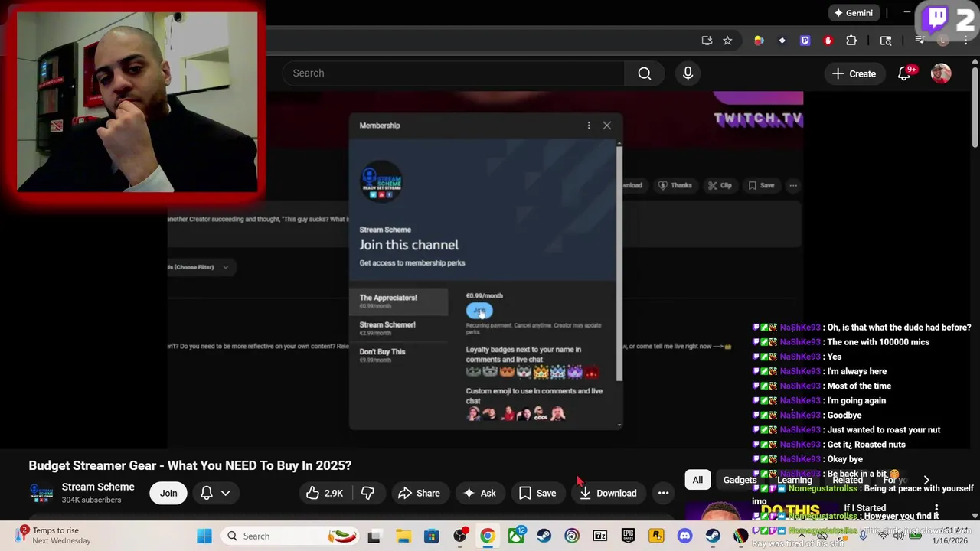Open the weather widget Temps to rise
980x551 pixels.
[x=54, y=536]
